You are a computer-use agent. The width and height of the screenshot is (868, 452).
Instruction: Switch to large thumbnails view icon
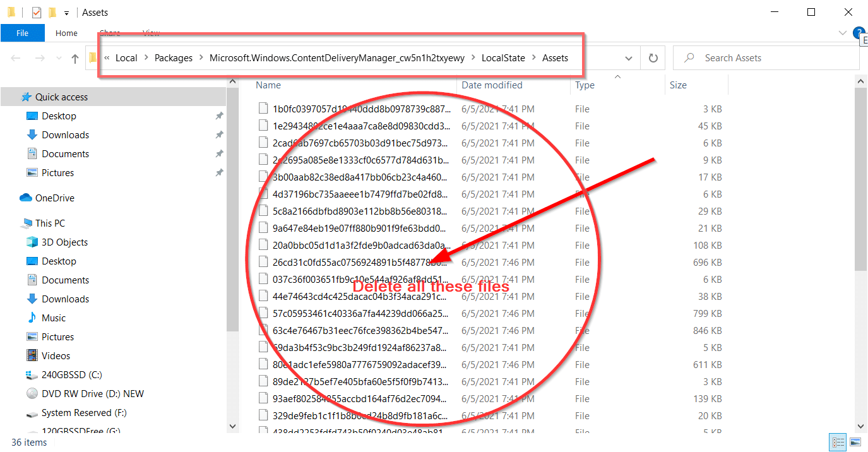[855, 442]
